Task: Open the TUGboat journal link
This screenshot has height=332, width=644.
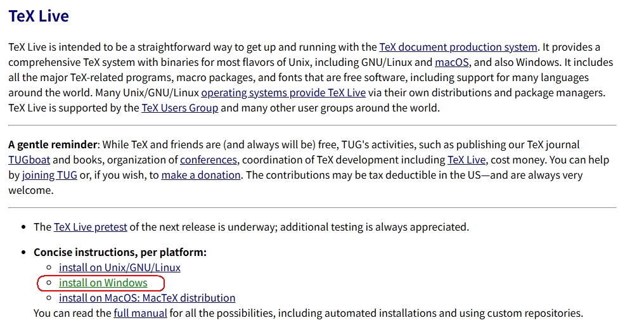Action: coord(29,160)
